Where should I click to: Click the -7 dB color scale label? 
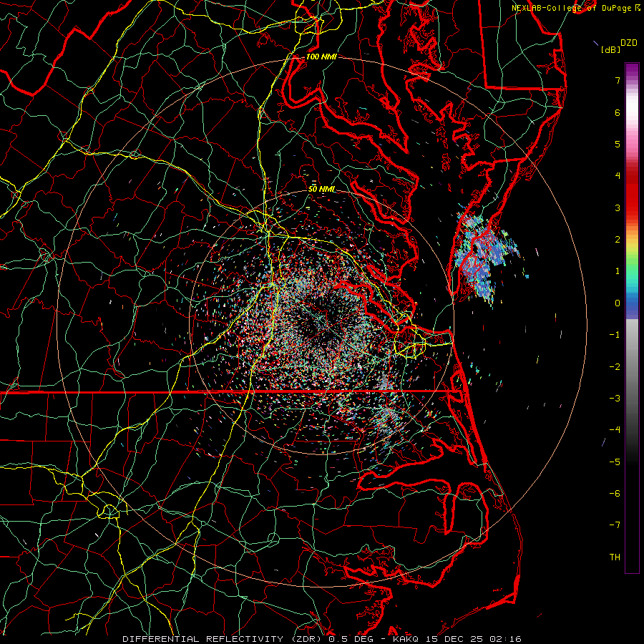615,525
